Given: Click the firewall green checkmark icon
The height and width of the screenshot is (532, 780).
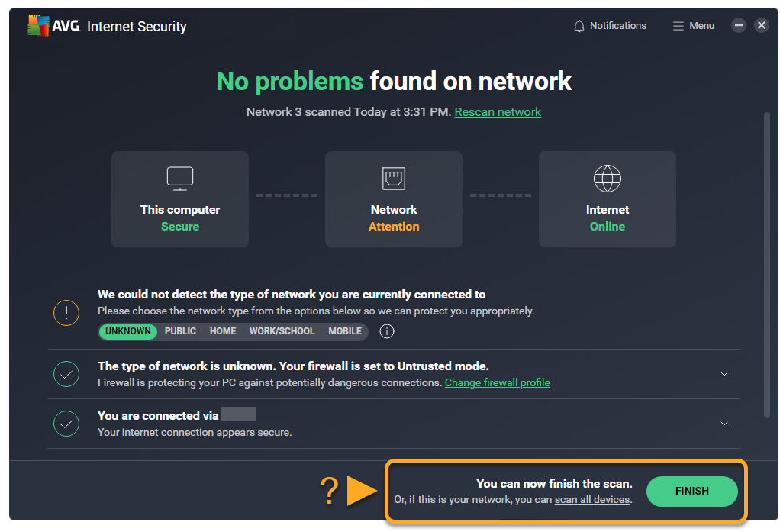Looking at the screenshot, I should click(x=66, y=374).
